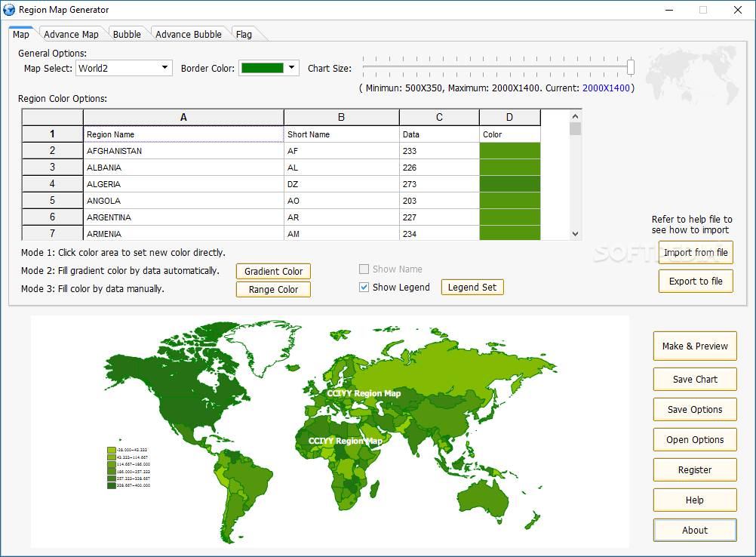Viewport: 756px width, 557px height.
Task: Click the 'Region Name' header cell
Action: pos(183,134)
